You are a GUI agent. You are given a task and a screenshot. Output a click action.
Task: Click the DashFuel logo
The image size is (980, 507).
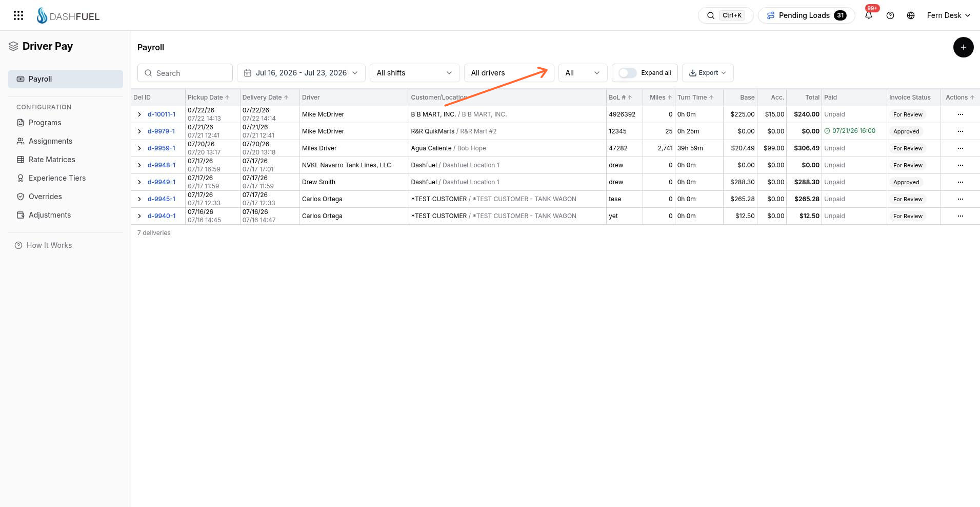tap(68, 15)
